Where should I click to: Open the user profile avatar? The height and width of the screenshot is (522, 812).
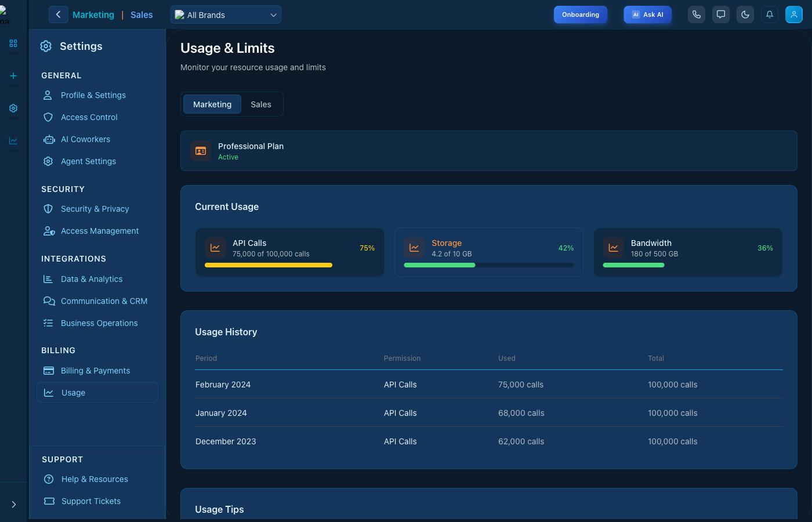794,14
